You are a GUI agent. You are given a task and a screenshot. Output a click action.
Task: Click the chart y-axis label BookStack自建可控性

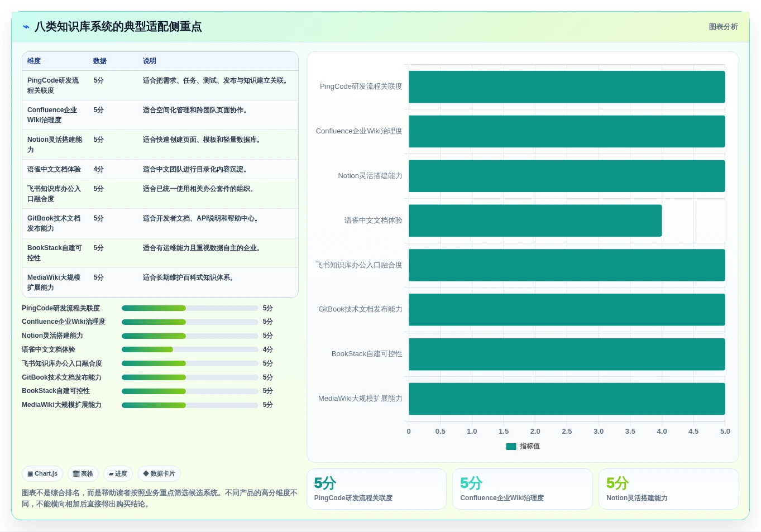coord(367,354)
